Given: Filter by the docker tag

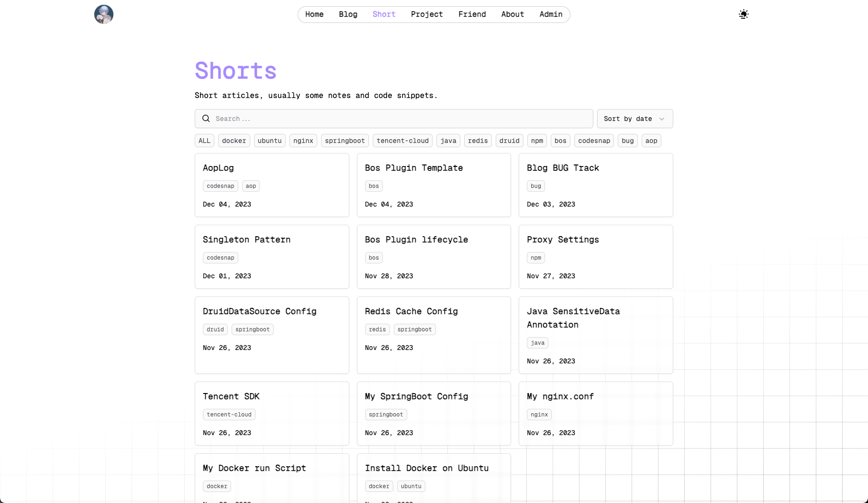Looking at the screenshot, I should coord(234,141).
